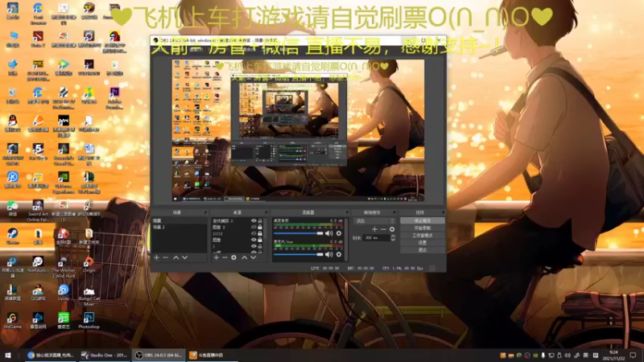The image size is (644, 362).
Task: Pop out the 场景 dock via its header icon
Action: 205,212
